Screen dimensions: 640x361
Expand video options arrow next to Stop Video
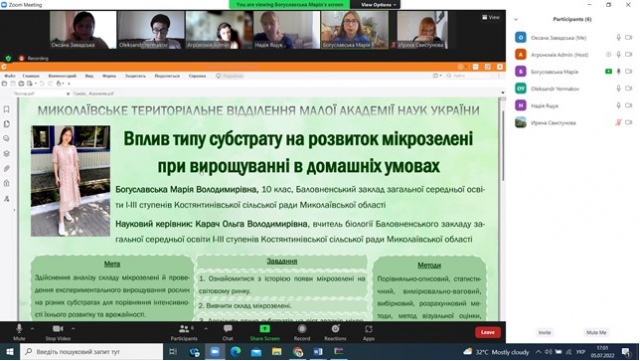click(73, 328)
